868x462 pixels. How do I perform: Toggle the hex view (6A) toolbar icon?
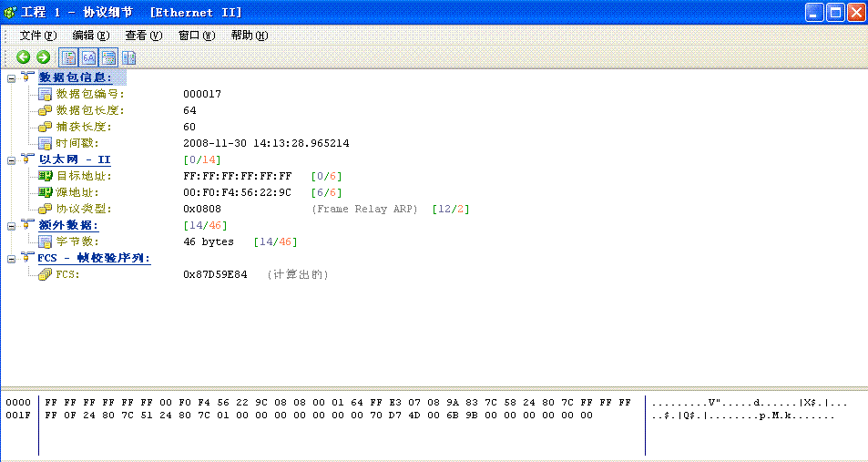click(88, 57)
